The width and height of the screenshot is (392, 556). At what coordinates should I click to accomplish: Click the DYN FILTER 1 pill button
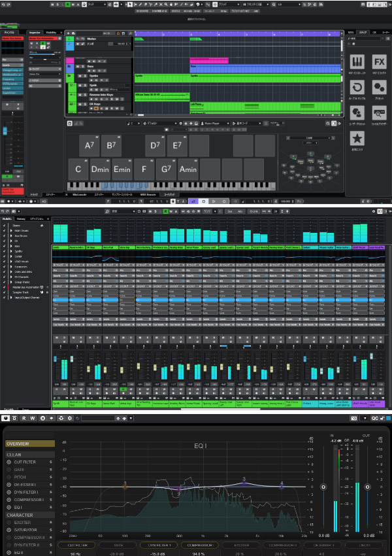point(159,545)
